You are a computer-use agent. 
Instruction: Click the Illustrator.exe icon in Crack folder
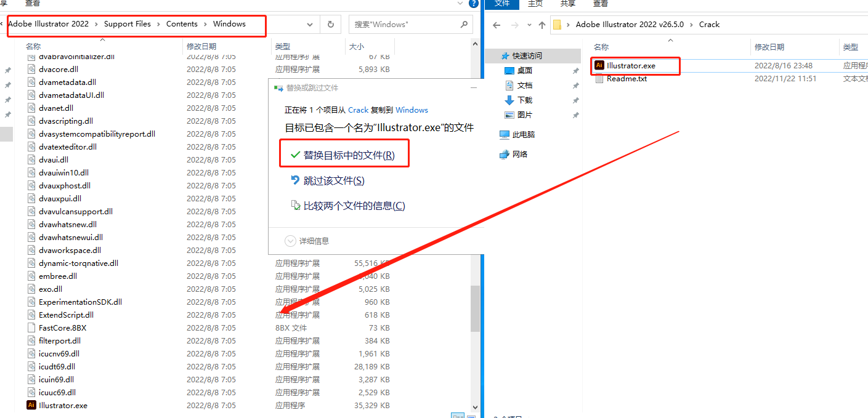click(x=599, y=65)
